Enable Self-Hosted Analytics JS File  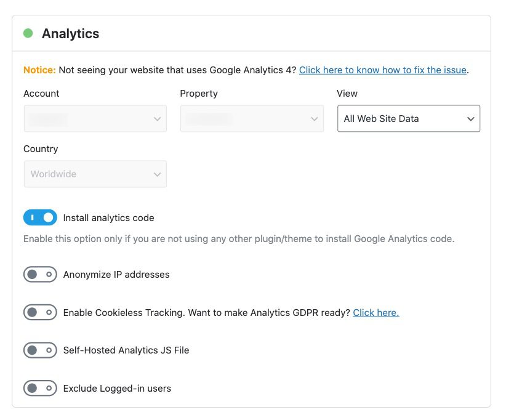[x=40, y=350]
